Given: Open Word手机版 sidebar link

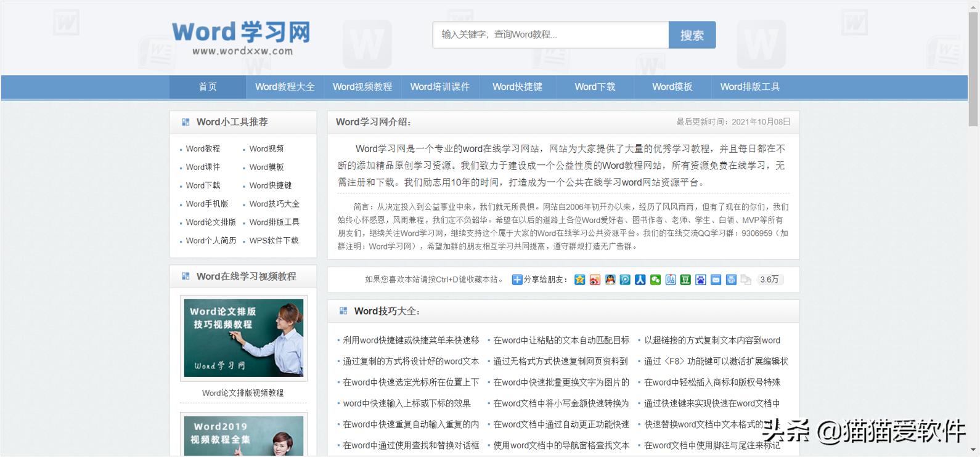Looking at the screenshot, I should coord(207,204).
